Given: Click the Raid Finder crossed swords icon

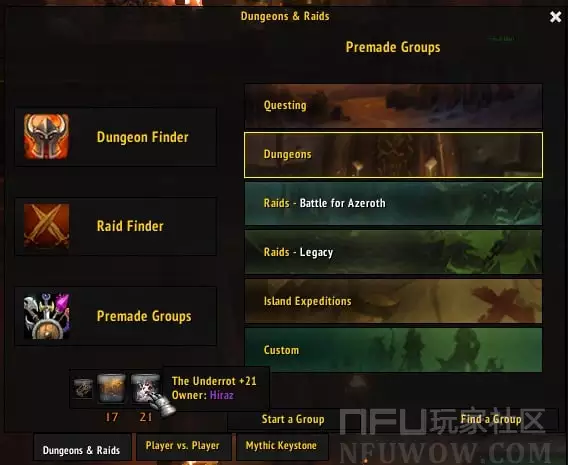Looking at the screenshot, I should pyautogui.click(x=46, y=226).
